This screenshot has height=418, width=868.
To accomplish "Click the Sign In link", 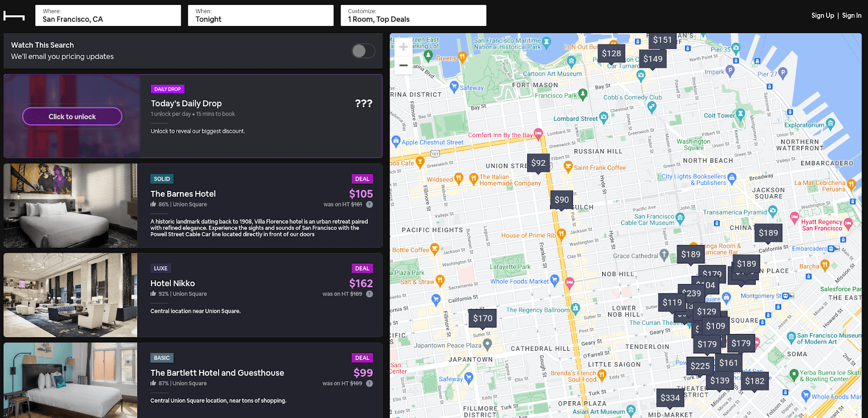I will point(852,16).
